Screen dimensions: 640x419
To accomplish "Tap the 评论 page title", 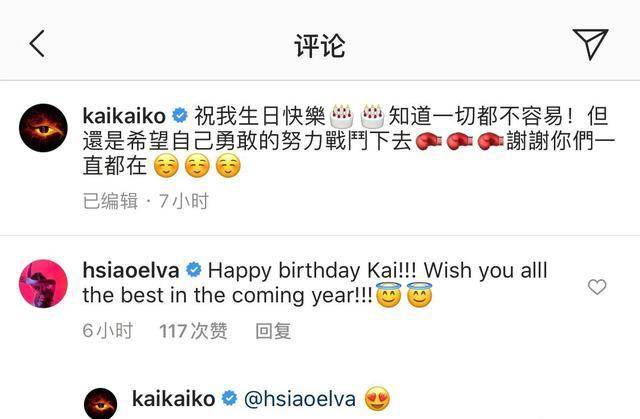I will [320, 45].
